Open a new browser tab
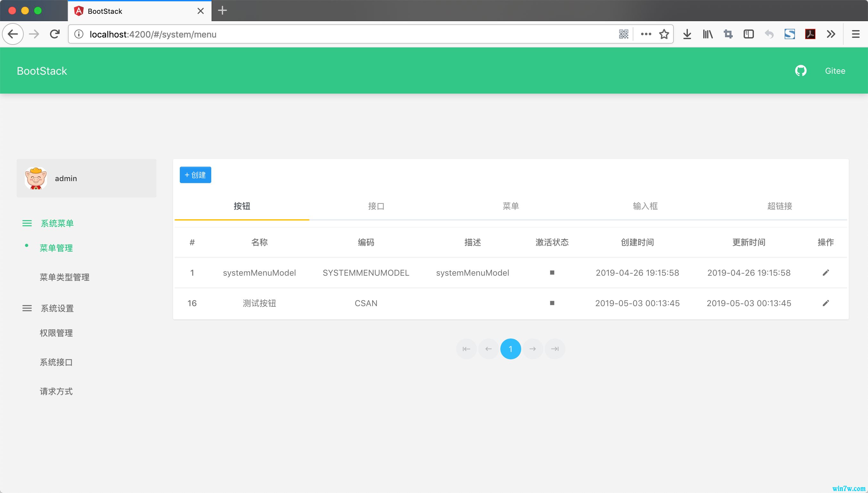This screenshot has height=493, width=868. 222,10
